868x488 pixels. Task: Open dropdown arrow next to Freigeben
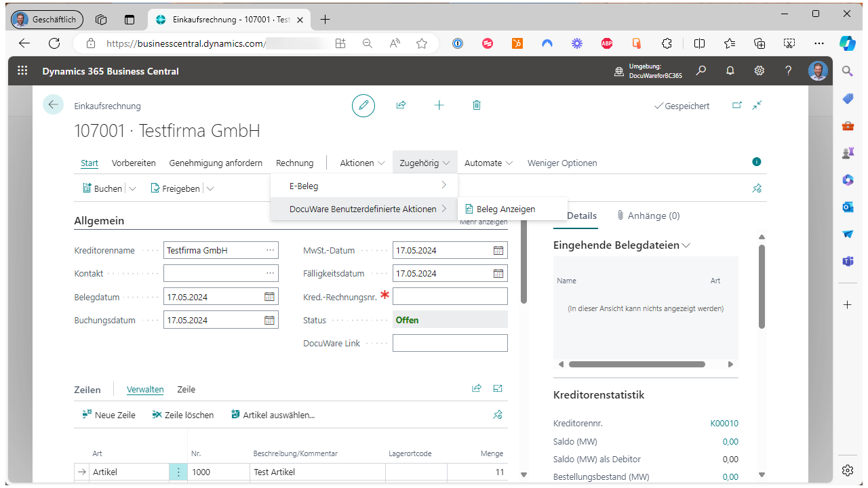pos(210,188)
